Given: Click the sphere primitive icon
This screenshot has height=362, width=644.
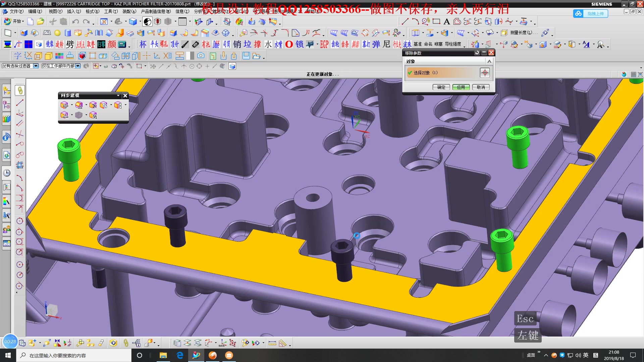Looking at the screenshot, I should point(57,33).
